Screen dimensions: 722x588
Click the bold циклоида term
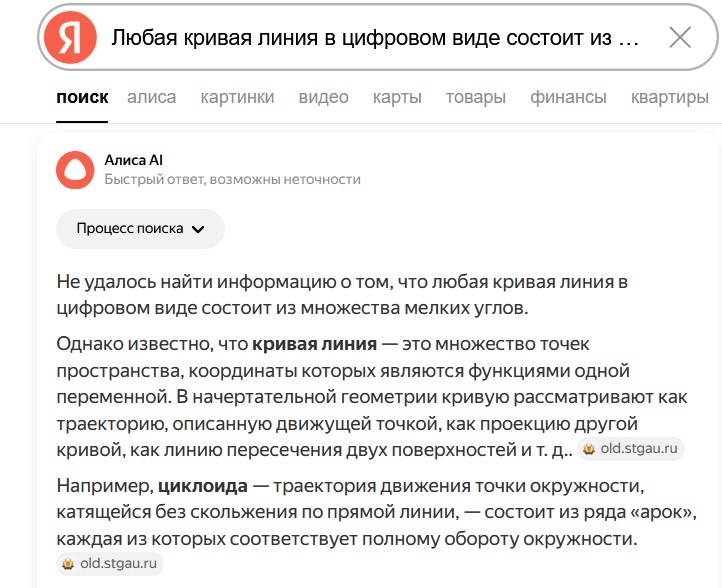click(x=202, y=486)
